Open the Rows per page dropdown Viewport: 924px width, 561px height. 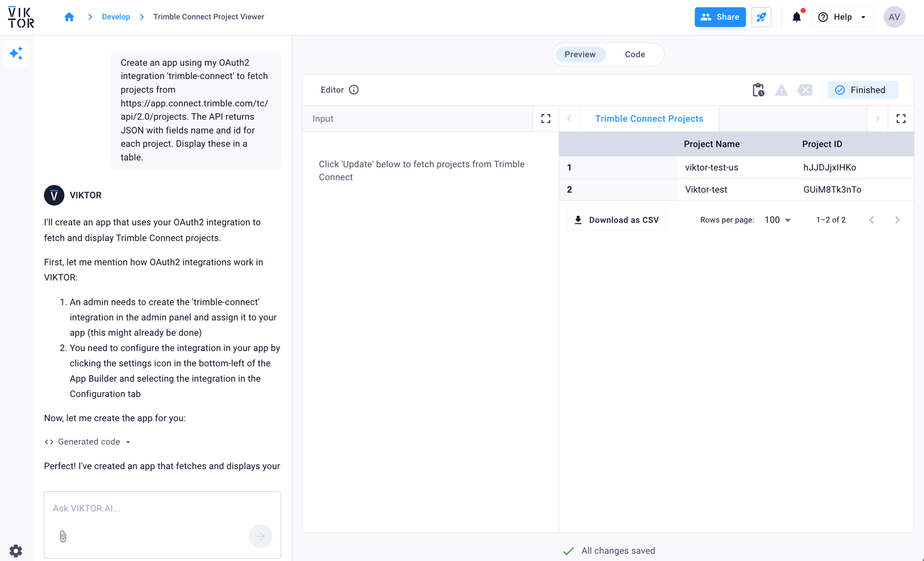click(777, 220)
